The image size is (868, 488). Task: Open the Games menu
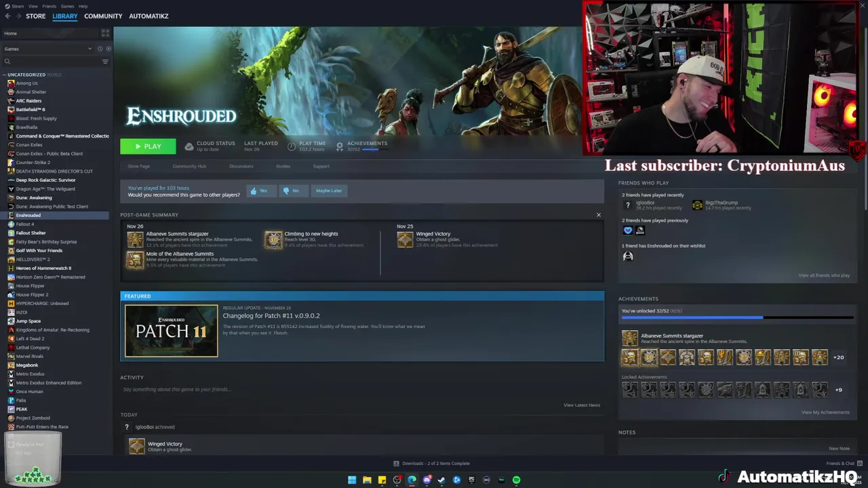67,6
